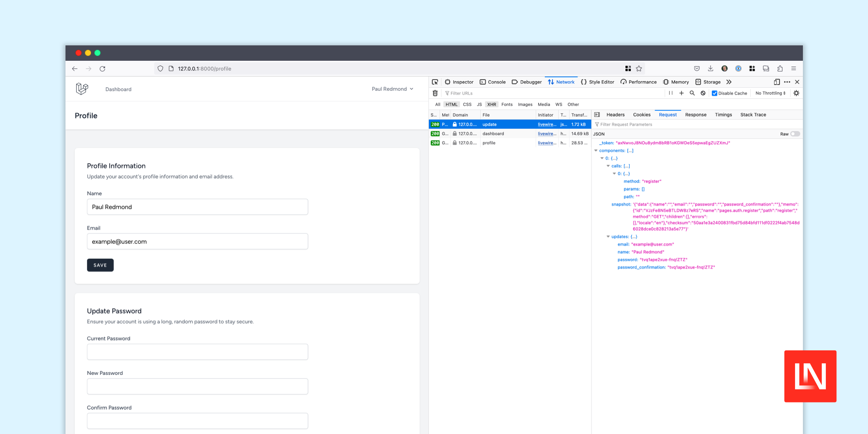
Task: Open network settings gear icon
Action: 796,93
